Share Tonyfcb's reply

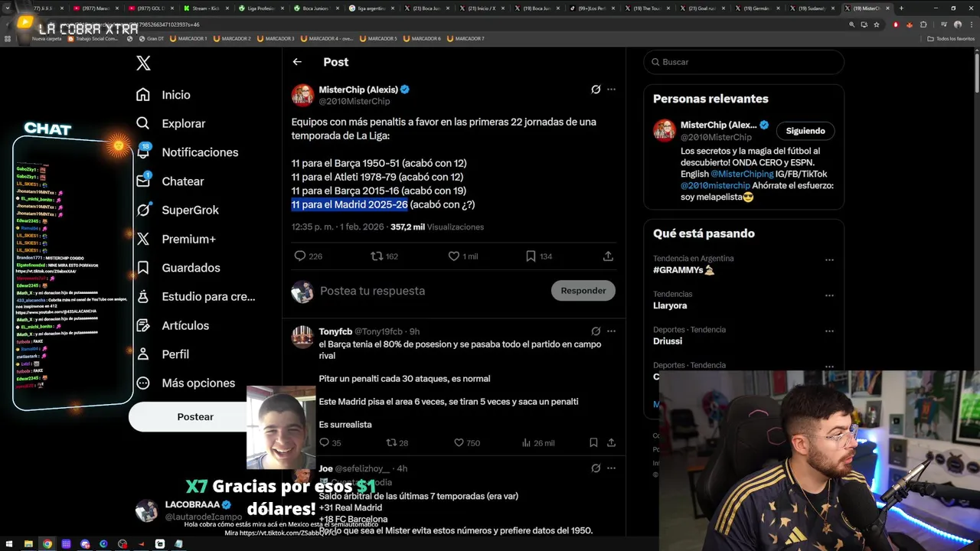[x=611, y=442]
